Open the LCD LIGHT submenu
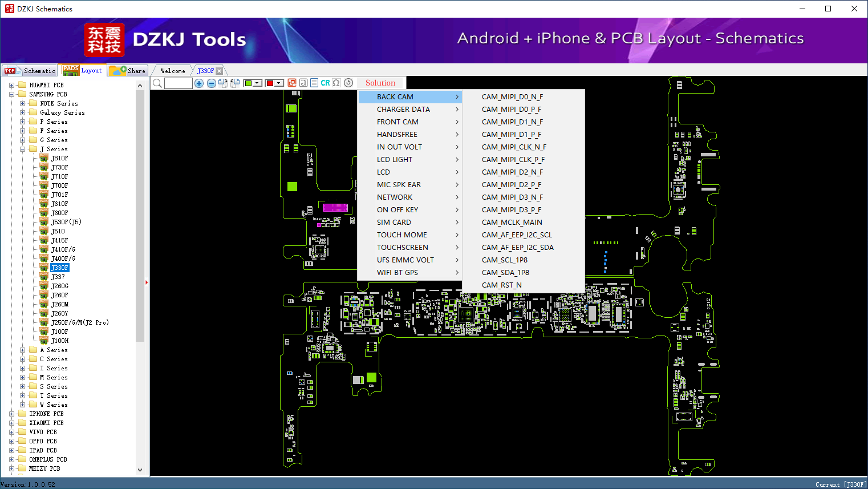868x489 pixels. click(409, 160)
